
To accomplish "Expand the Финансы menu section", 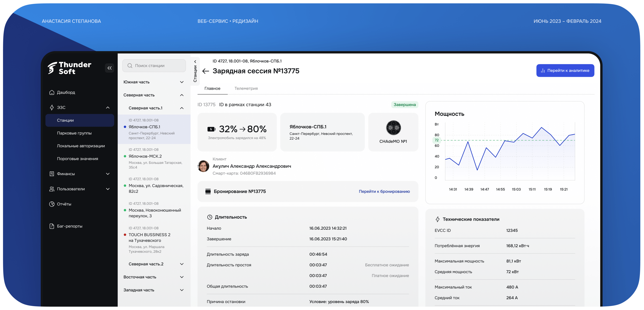I will click(x=108, y=174).
